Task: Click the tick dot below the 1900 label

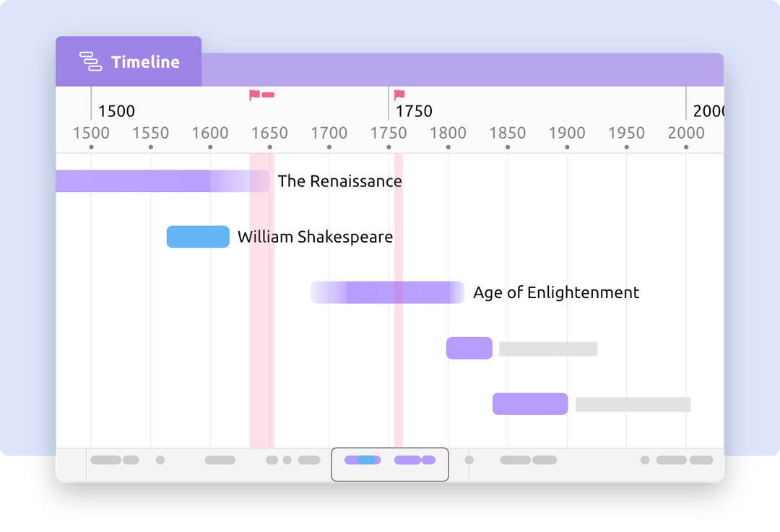Action: 568,146
